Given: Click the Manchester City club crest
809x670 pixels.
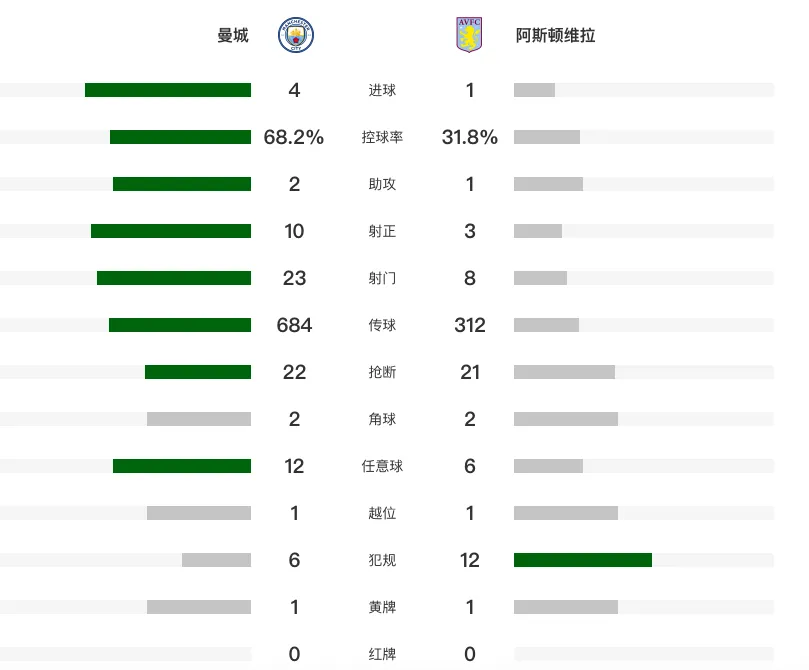Looking at the screenshot, I should click(x=296, y=35).
